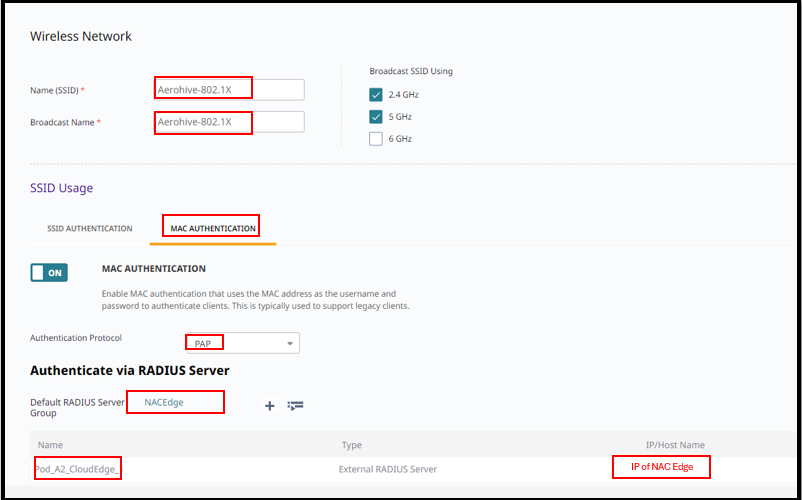Click the plus icon to add RADIUS server group
The image size is (802, 500).
[270, 406]
